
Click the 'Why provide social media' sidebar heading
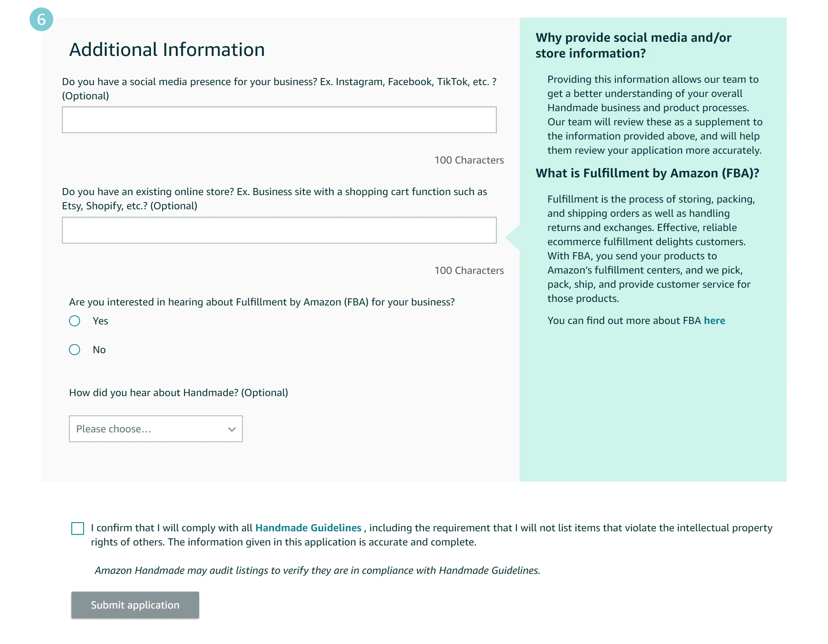pos(632,45)
